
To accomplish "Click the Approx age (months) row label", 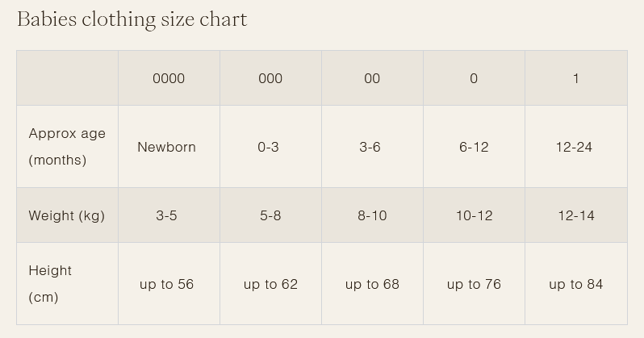I will tap(67, 147).
